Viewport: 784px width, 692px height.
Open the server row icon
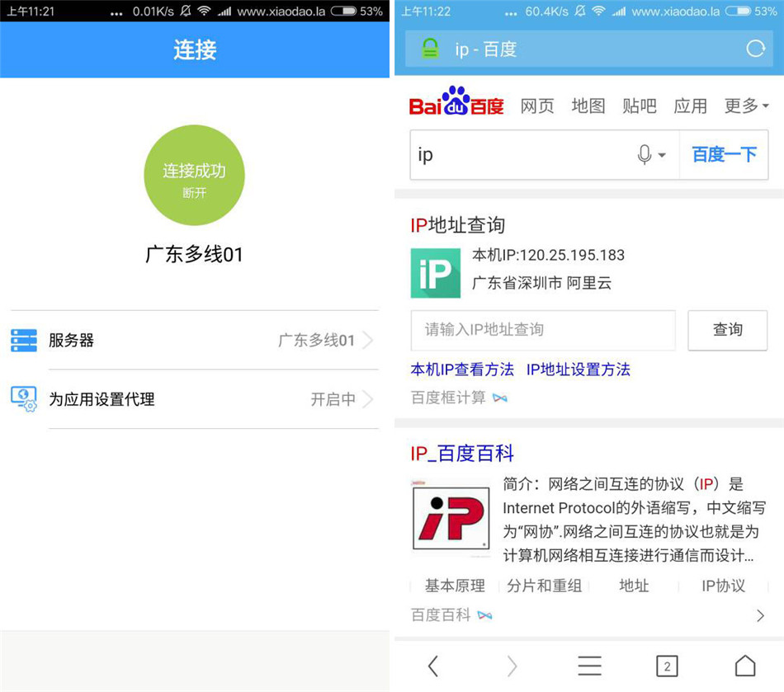pyautogui.click(x=23, y=341)
